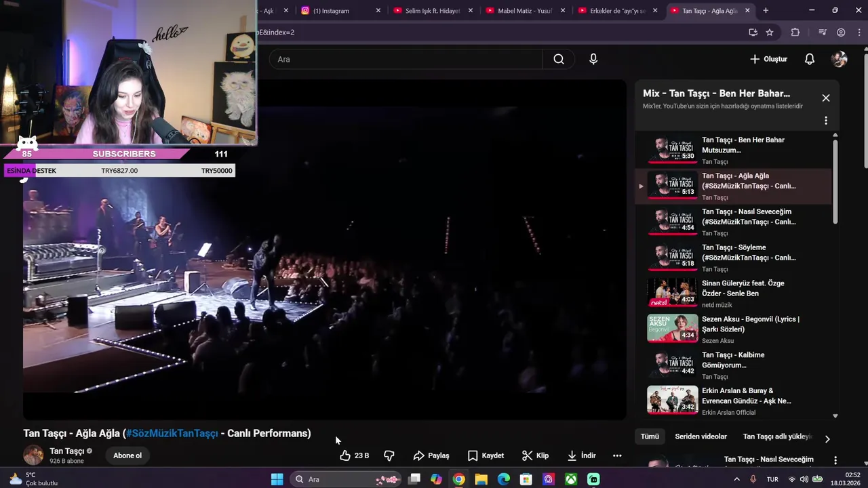The height and width of the screenshot is (488, 868).
Task: Open File Explorer from the taskbar
Action: (x=481, y=479)
